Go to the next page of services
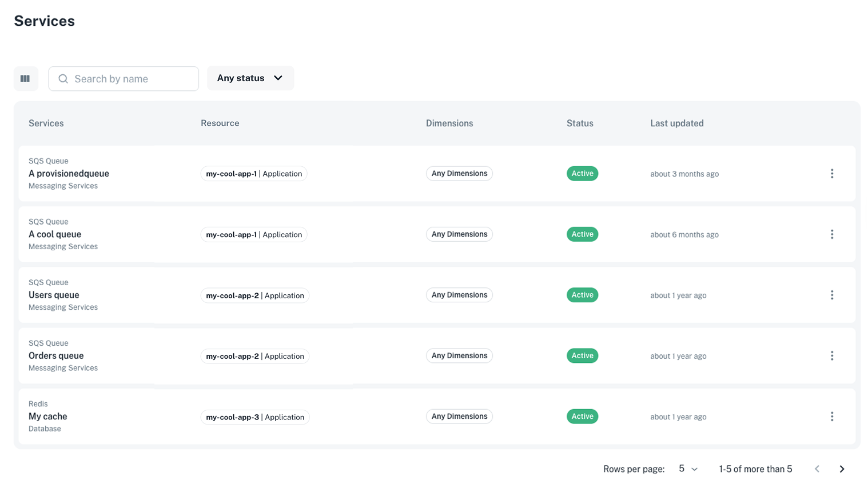The image size is (868, 492). [842, 469]
